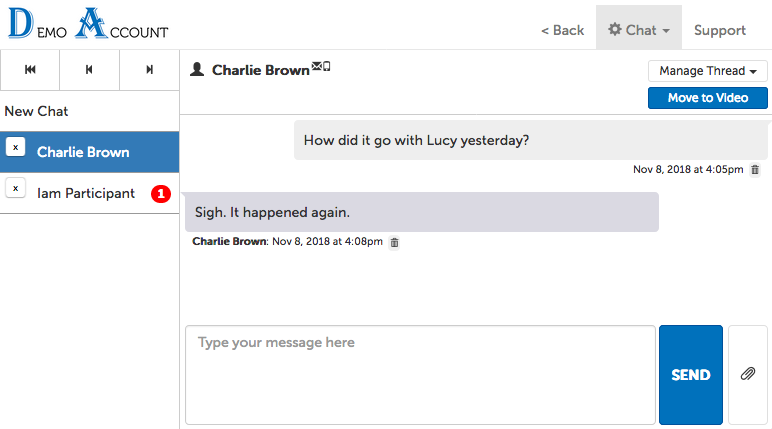The width and height of the screenshot is (772, 429).
Task: Expand the Chat gear menu
Action: pos(638,30)
